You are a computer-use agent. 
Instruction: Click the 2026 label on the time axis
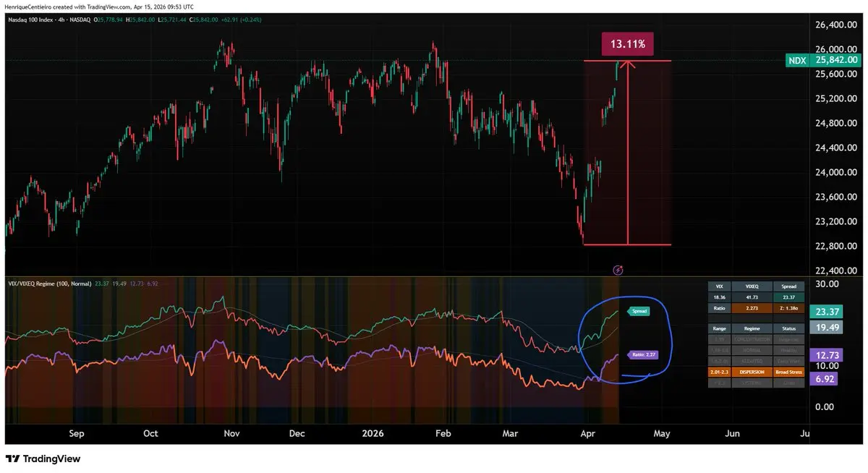point(373,434)
